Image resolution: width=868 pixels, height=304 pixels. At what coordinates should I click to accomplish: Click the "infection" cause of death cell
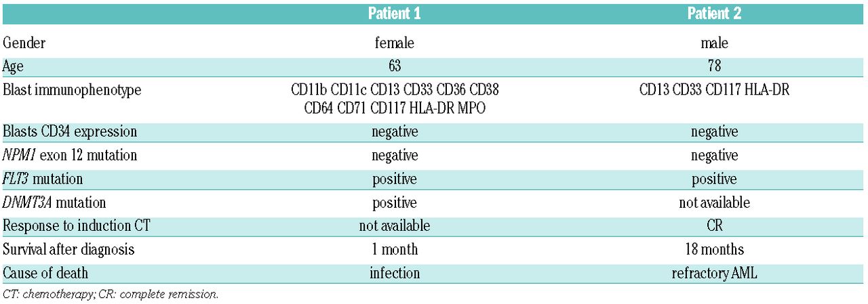[394, 274]
